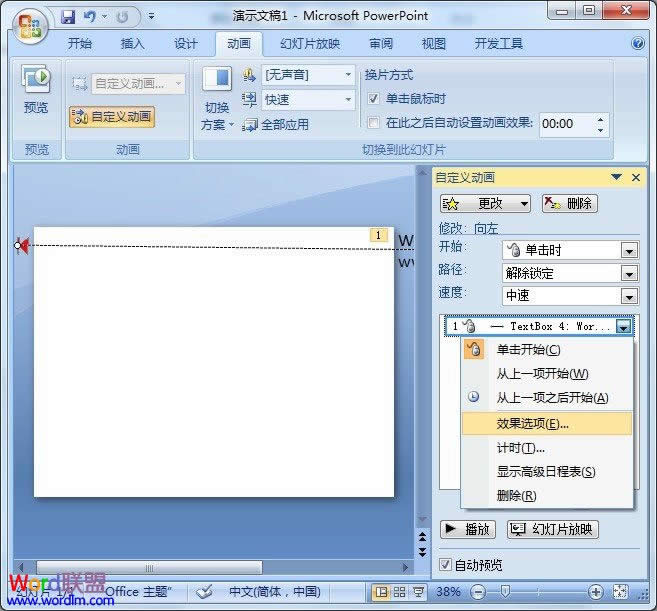657x611 pixels.
Task: Click the Remove animation button
Action: (x=569, y=204)
